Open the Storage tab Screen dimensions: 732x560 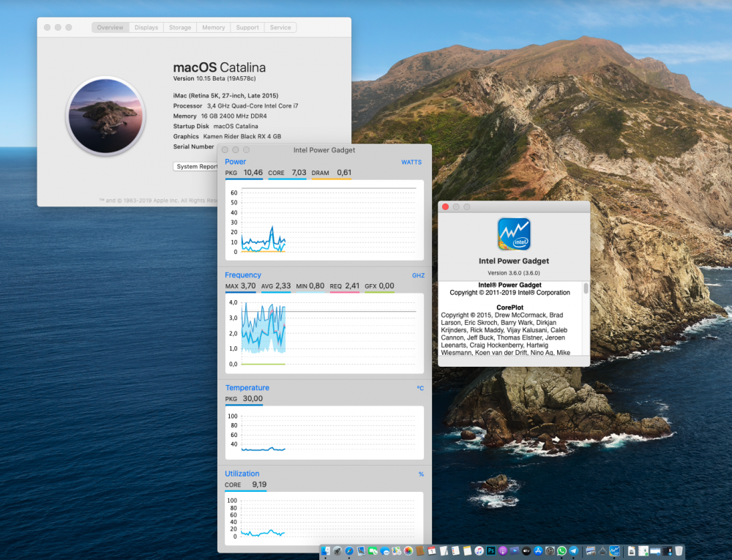tap(180, 28)
